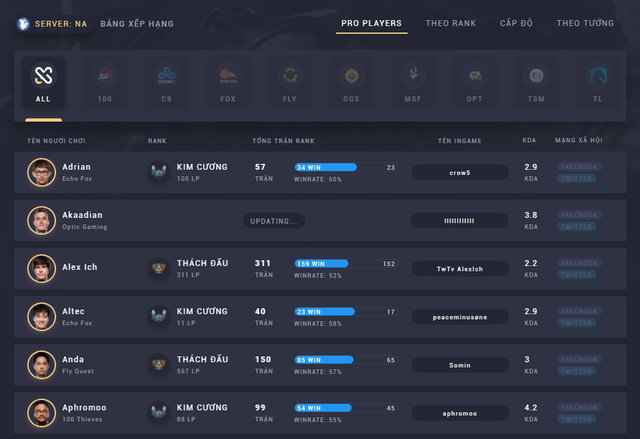Image resolution: width=640 pixels, height=439 pixels.
Task: Open Aphromoo's player avatar
Action: point(42,413)
